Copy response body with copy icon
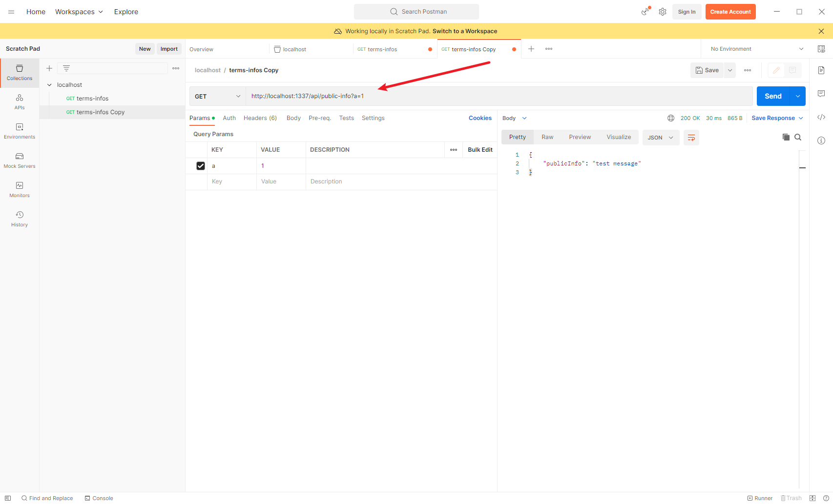 tap(786, 137)
